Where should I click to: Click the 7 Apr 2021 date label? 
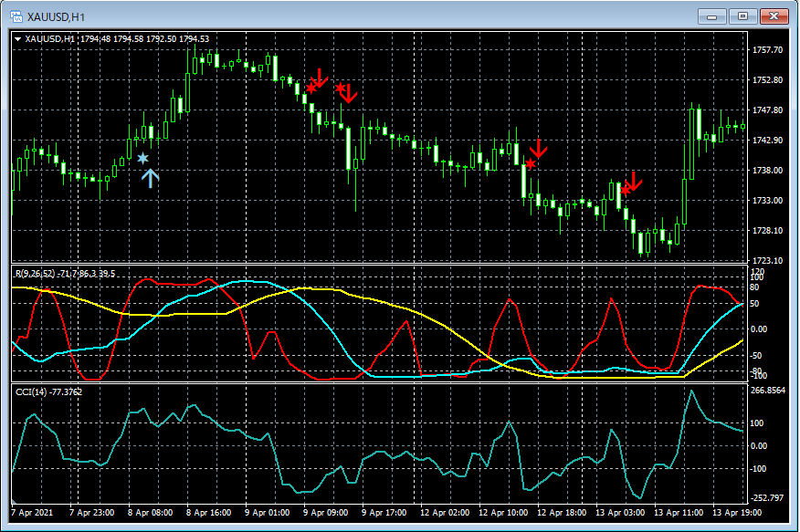point(33,514)
